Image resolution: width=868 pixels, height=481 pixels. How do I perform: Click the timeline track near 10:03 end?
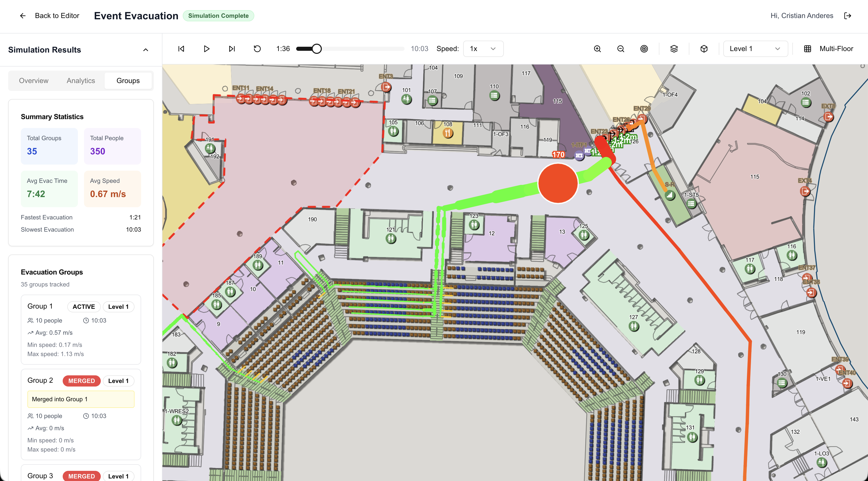(x=401, y=49)
